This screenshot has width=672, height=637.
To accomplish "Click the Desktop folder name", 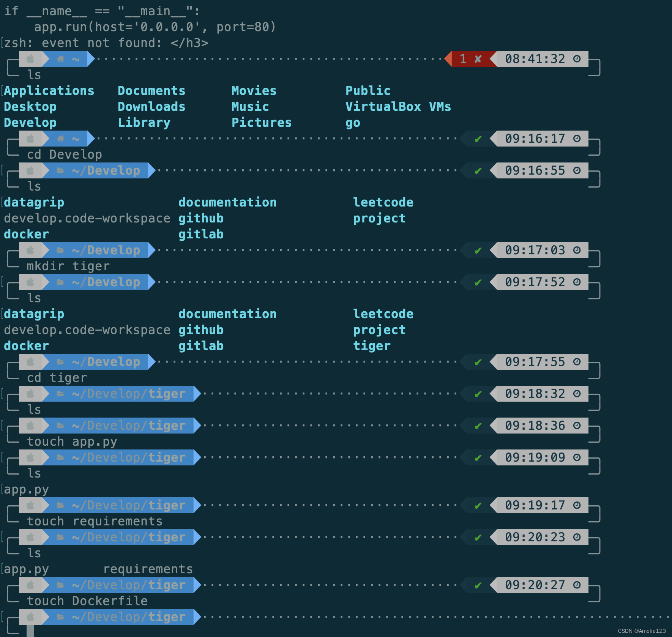I will (x=30, y=107).
